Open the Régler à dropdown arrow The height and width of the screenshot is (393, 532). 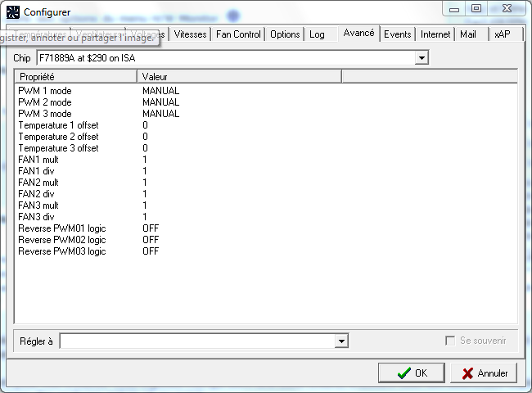[x=341, y=341]
